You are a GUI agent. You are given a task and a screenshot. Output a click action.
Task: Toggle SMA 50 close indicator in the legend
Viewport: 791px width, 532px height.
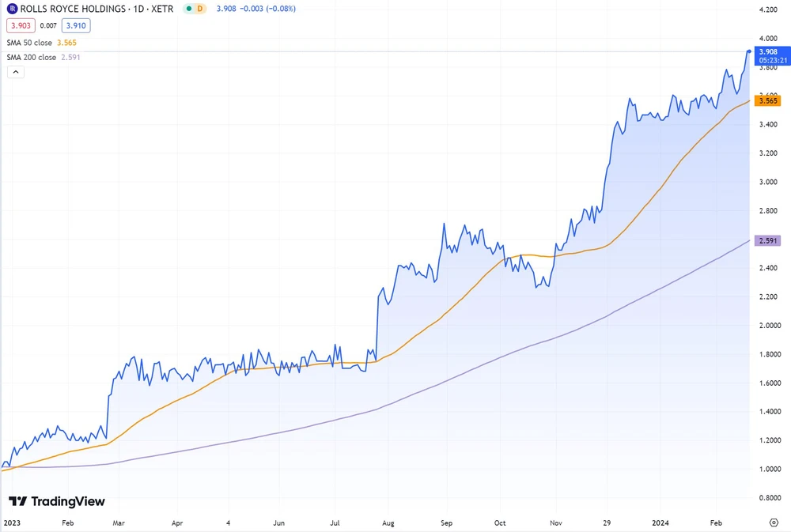tap(42, 43)
